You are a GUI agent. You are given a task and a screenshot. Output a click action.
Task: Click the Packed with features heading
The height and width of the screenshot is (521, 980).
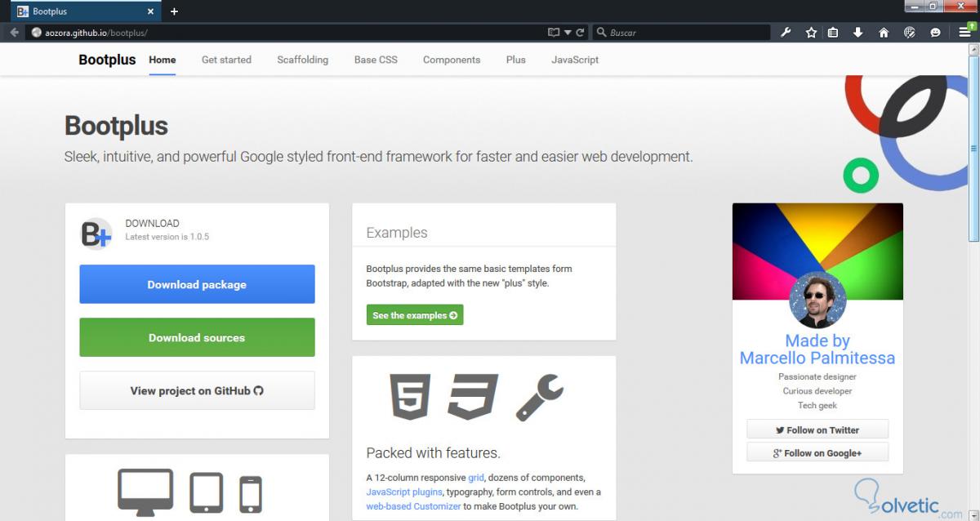(433, 452)
